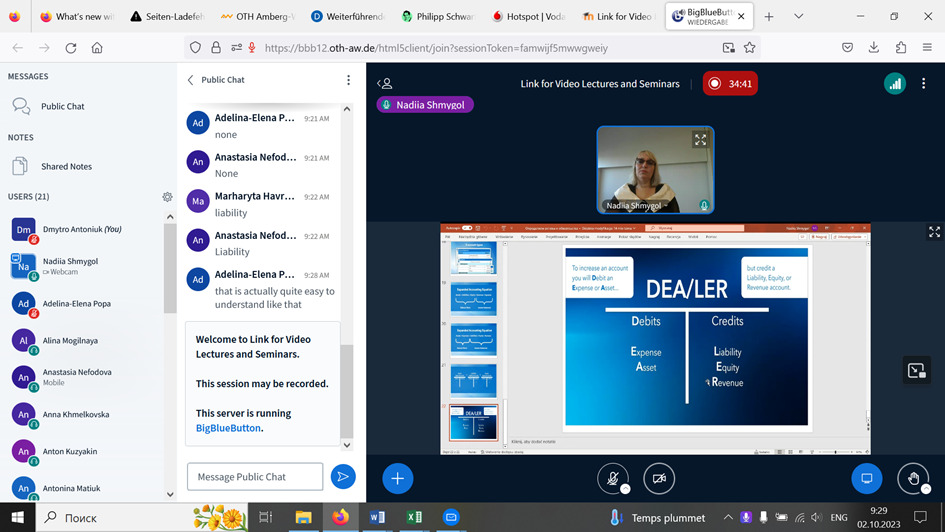Image resolution: width=945 pixels, height=532 pixels.
Task: Make the presentation fullscreen
Action: (x=934, y=232)
